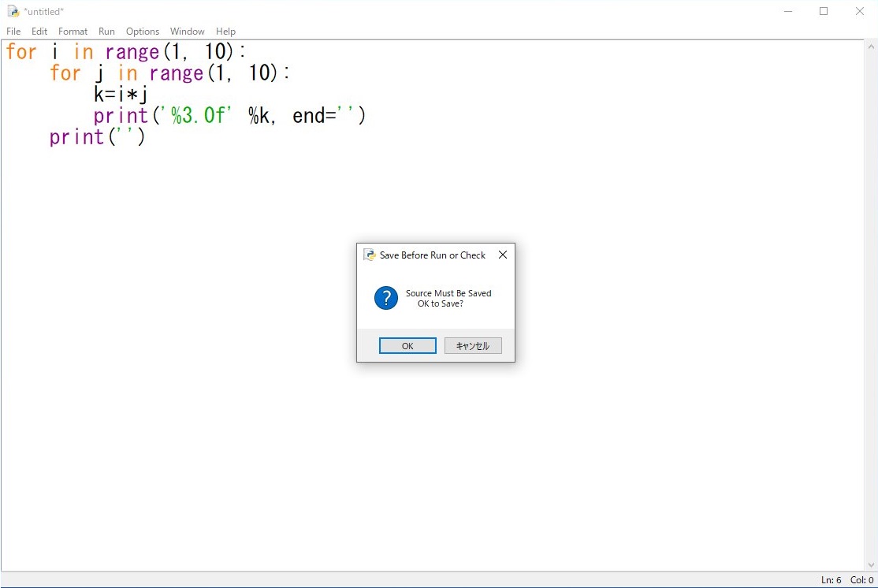Click the scrollbar up arrow
Image resolution: width=878 pixels, height=588 pixels.
871,47
